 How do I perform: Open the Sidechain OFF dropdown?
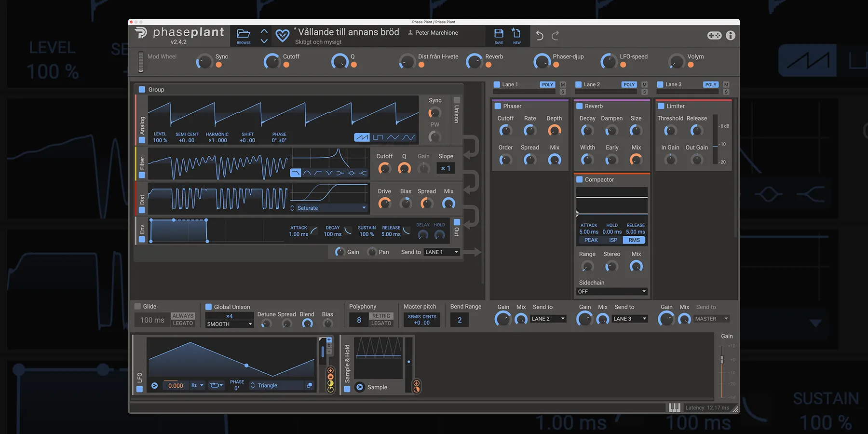coord(611,291)
